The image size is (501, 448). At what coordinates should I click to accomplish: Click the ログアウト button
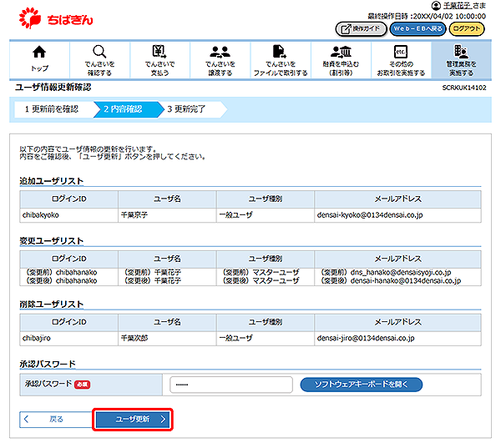[468, 29]
